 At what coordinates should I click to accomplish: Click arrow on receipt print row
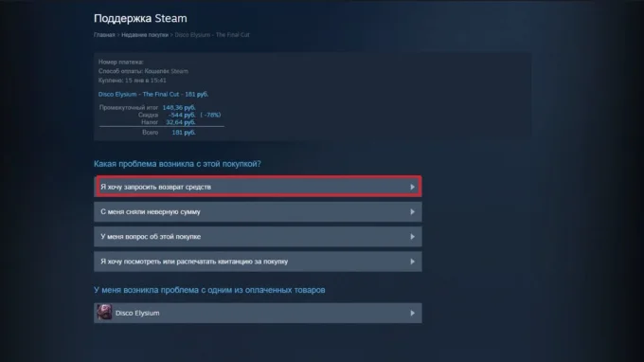pyautogui.click(x=412, y=262)
